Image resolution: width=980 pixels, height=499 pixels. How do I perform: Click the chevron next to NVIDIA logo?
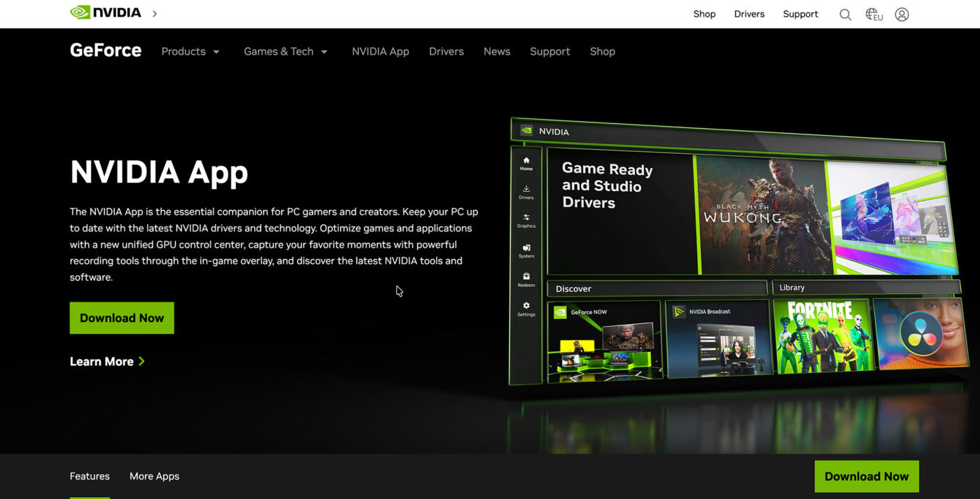coord(155,13)
